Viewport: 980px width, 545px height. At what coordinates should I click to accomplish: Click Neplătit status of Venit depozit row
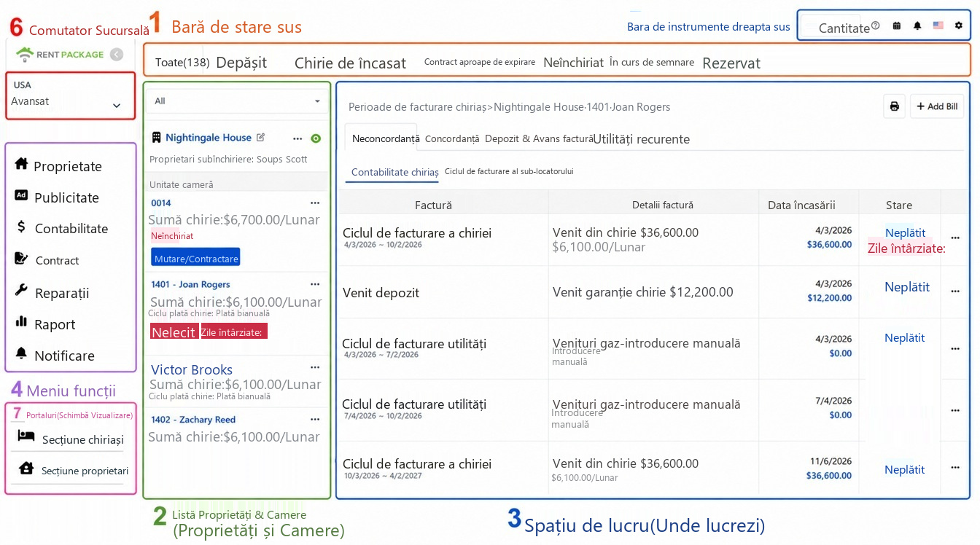click(907, 287)
